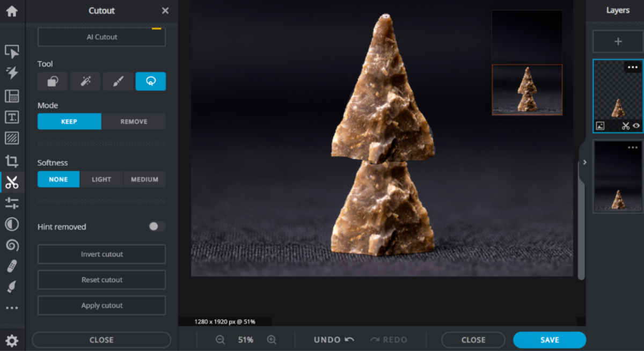Image resolution: width=644 pixels, height=351 pixels.
Task: Select the Magic wand cutout tool
Action: pyautogui.click(x=85, y=81)
